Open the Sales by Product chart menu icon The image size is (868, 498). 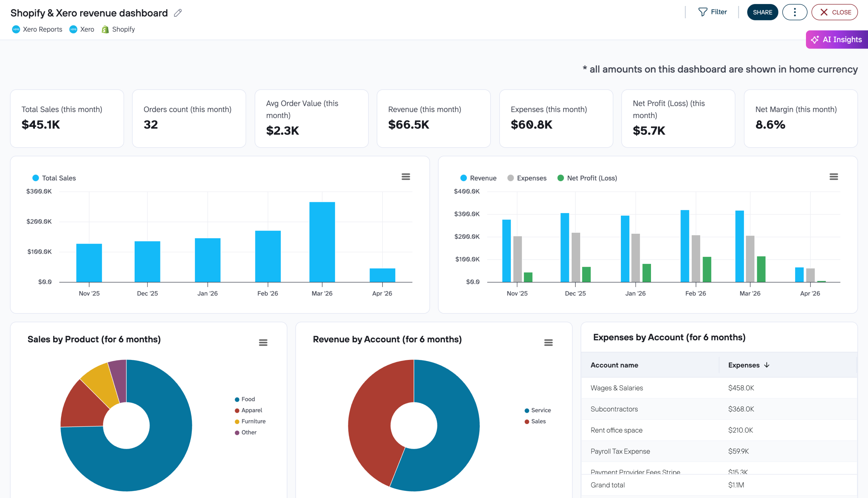point(263,342)
